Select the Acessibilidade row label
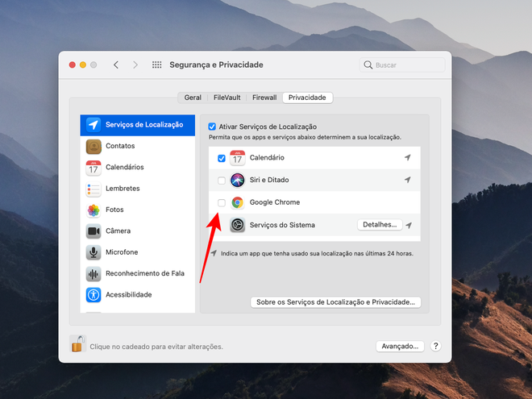The height and width of the screenshot is (399, 532). click(129, 295)
